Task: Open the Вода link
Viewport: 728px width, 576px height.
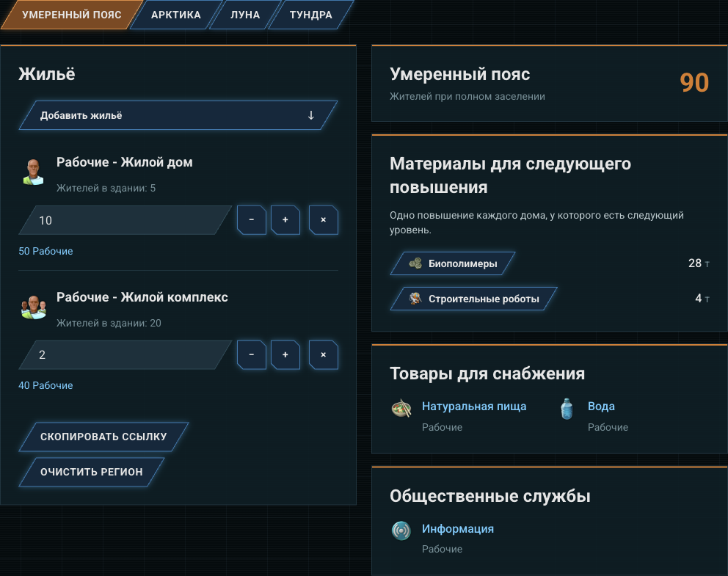Action: pos(601,406)
